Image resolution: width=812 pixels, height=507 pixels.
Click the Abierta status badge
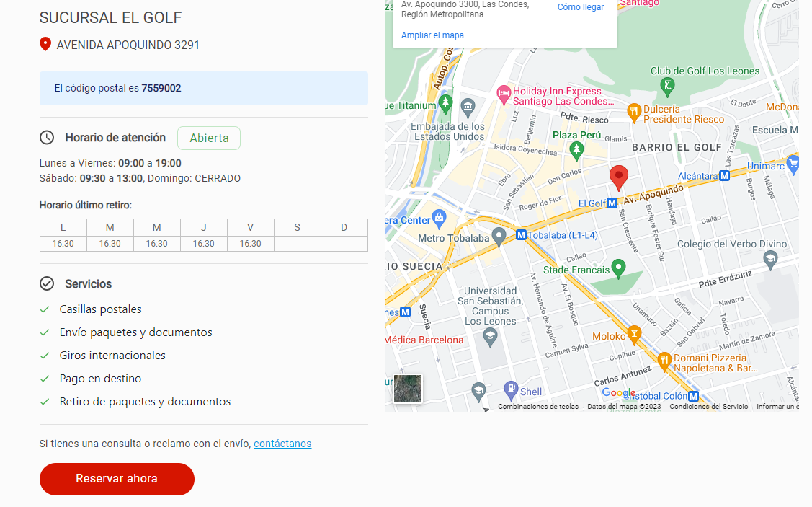pyautogui.click(x=209, y=138)
